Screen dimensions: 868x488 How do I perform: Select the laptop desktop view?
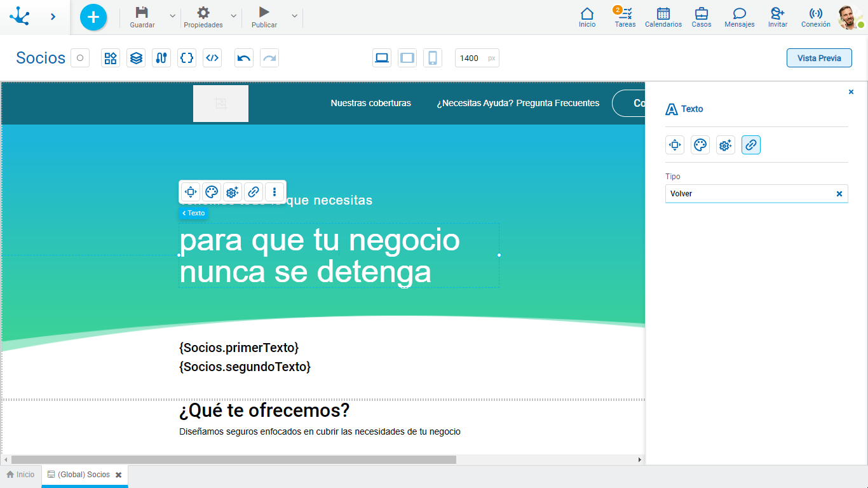pos(382,58)
